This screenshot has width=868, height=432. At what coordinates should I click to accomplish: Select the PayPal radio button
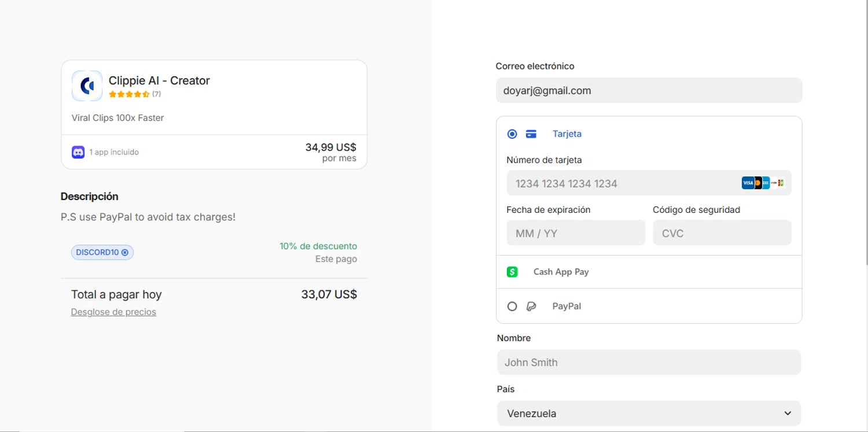[512, 307]
